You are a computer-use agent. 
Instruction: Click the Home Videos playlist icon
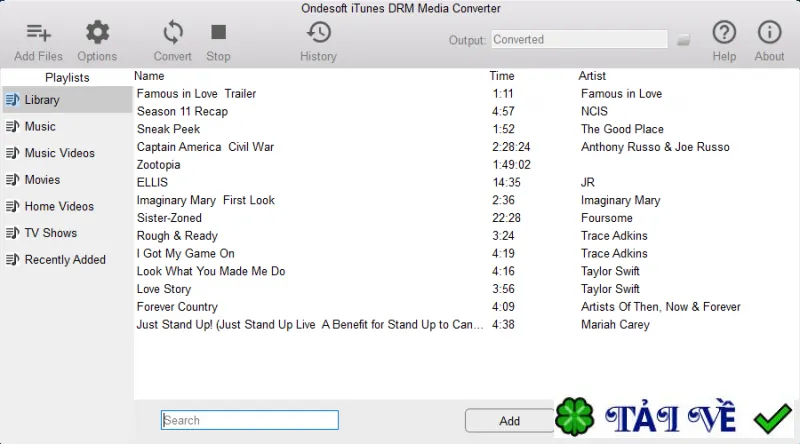click(12, 206)
